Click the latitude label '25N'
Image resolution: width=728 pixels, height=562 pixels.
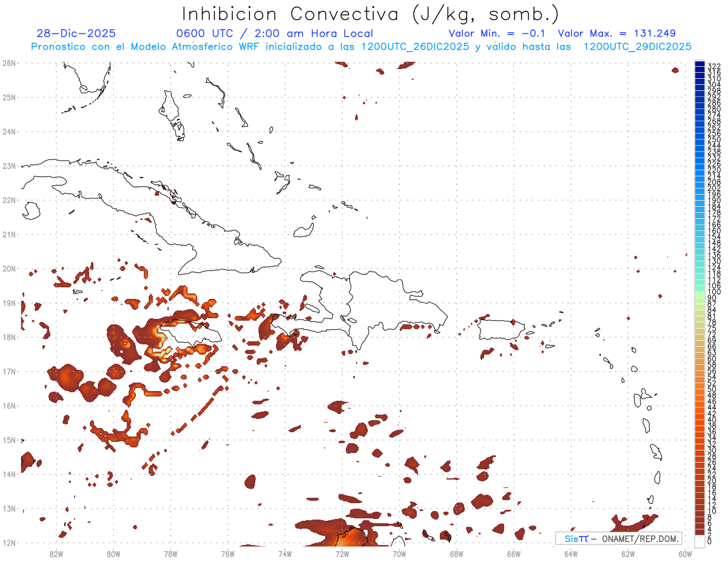coord(9,97)
